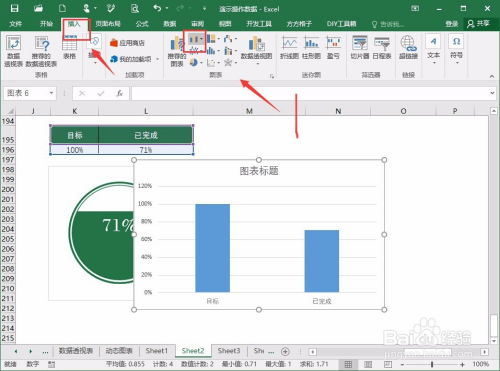Click the Share (共享) button
This screenshot has width=500, height=371.
pyautogui.click(x=479, y=23)
